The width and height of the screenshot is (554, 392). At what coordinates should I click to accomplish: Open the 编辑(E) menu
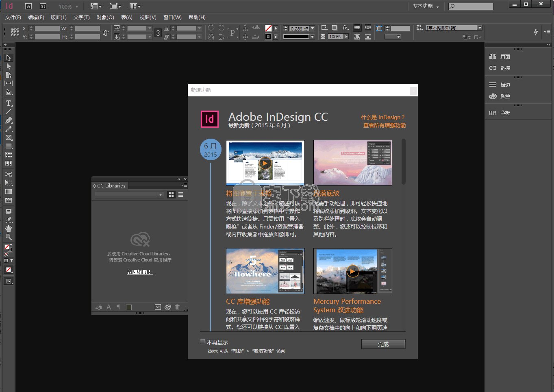click(x=36, y=17)
